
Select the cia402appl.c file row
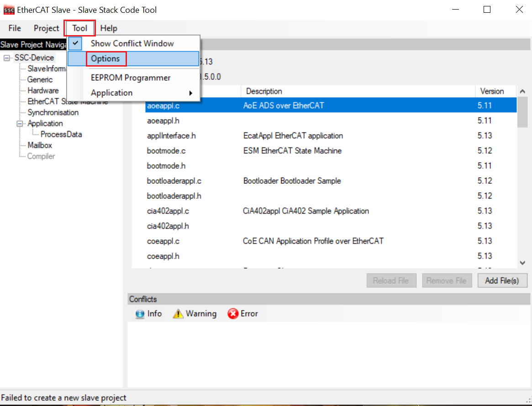(168, 211)
